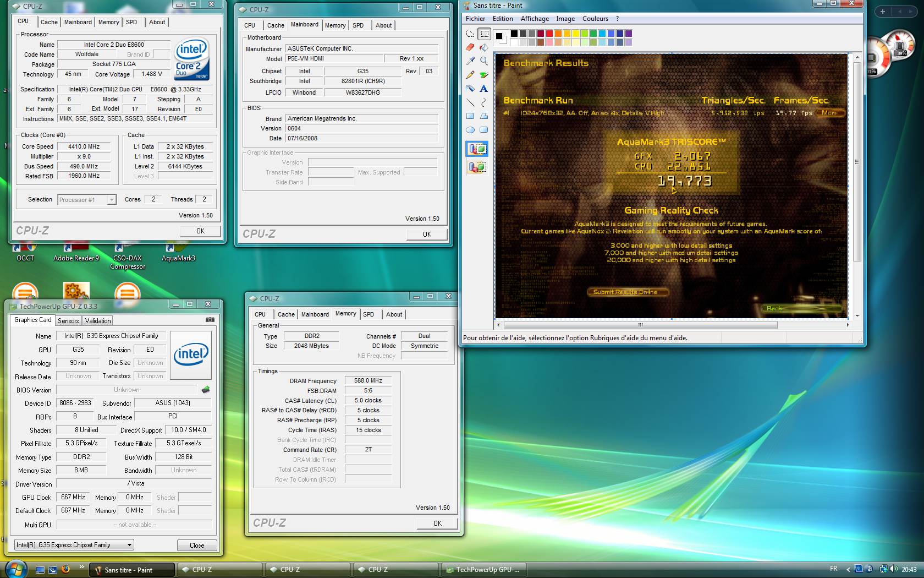This screenshot has height=578, width=924.
Task: Switch to Validation tab in GPU-Z
Action: point(98,321)
